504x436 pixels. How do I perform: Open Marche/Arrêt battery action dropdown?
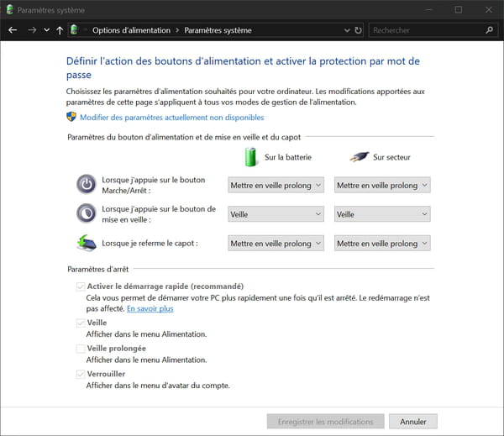[x=276, y=185]
